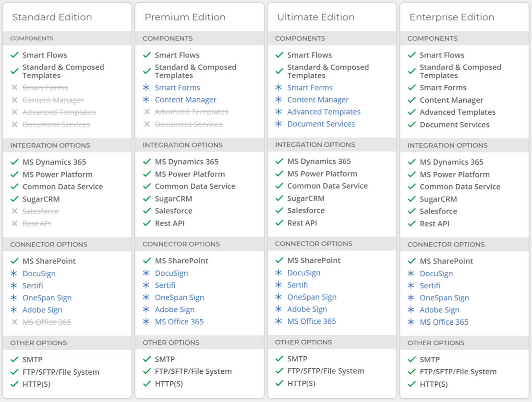The width and height of the screenshot is (532, 402).
Task: Open DocuSign link in Ultimate Edition
Action: tap(303, 273)
